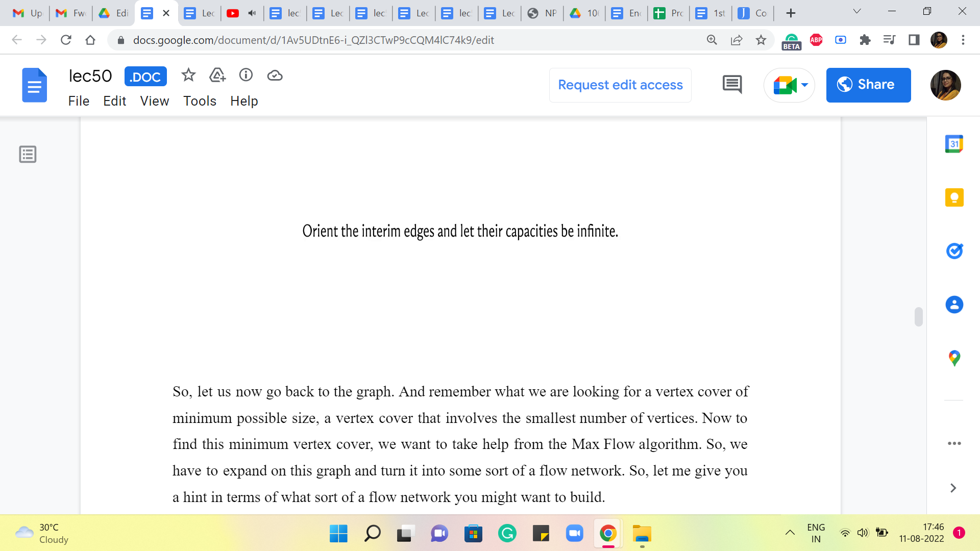Viewport: 980px width, 551px height.
Task: Collapse the side panel with the chevron
Action: 953,488
